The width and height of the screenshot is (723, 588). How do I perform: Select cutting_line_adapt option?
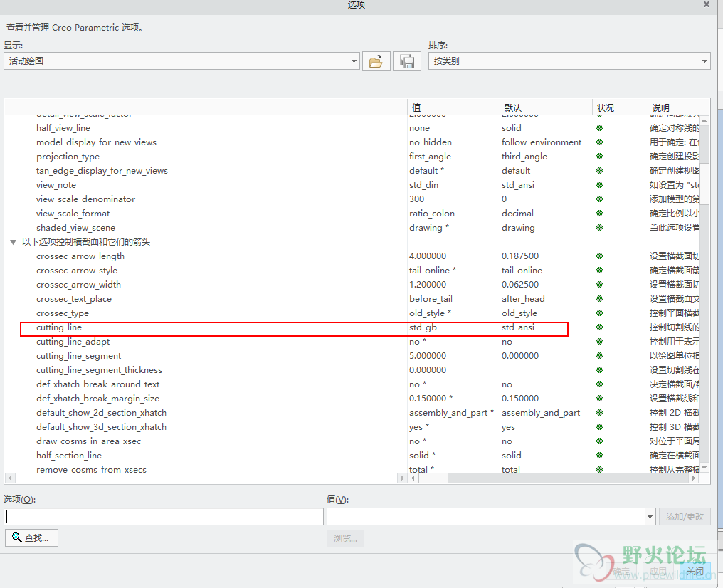coord(73,342)
